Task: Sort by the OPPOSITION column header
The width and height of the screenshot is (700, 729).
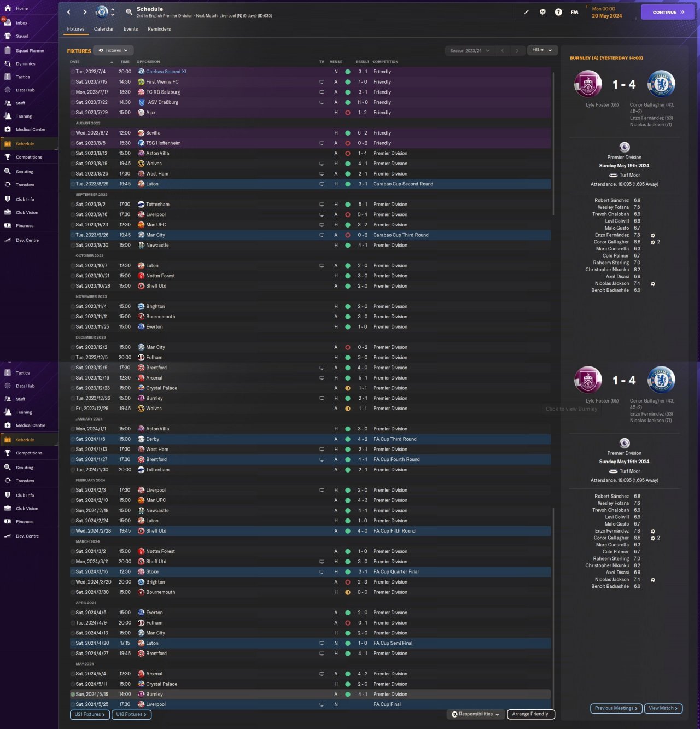Action: 148,62
